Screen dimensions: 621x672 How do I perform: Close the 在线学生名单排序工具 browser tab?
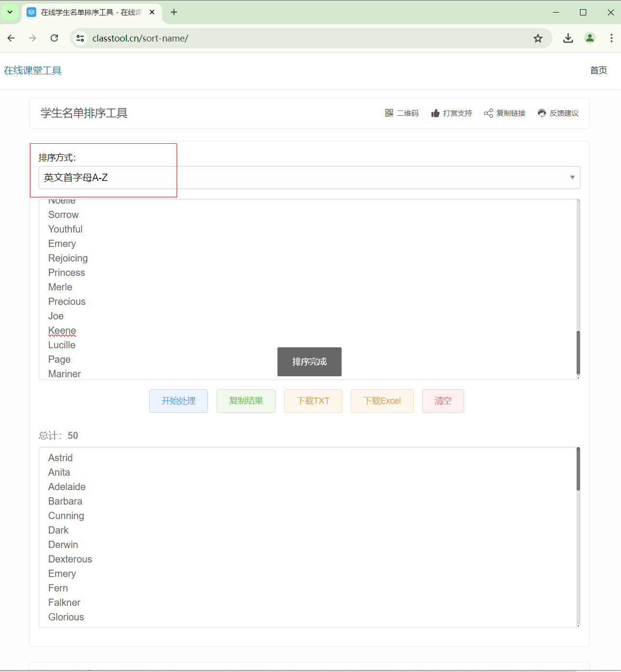point(152,12)
